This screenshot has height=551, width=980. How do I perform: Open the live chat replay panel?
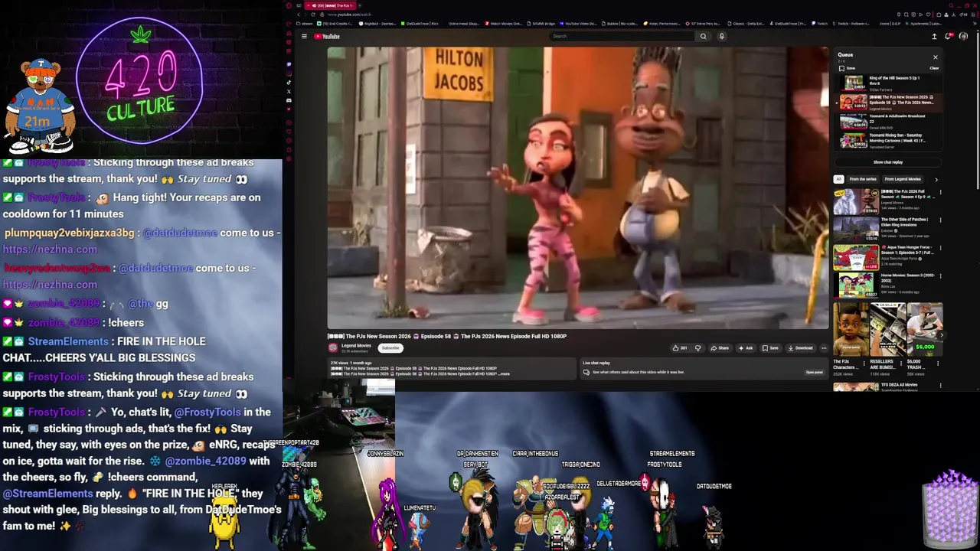click(814, 373)
